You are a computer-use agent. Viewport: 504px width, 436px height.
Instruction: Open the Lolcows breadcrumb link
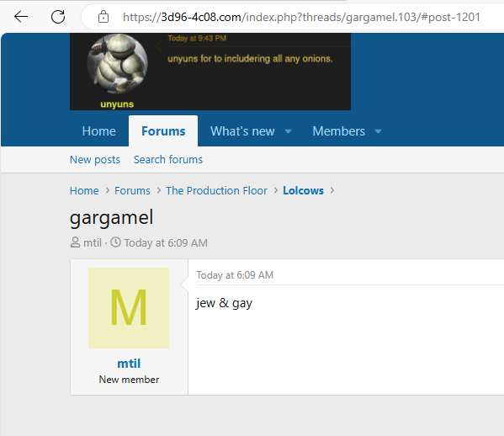[303, 191]
